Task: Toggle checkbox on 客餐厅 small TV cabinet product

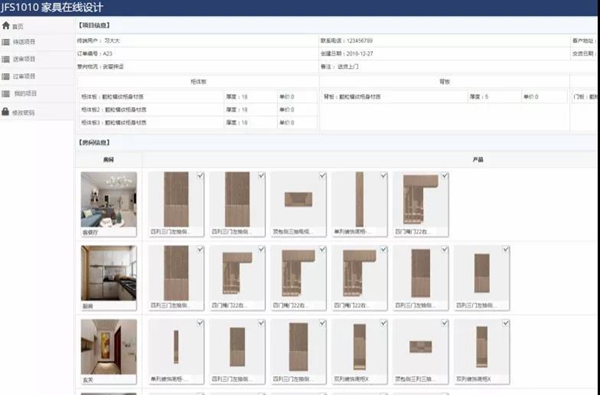Action: (x=323, y=175)
